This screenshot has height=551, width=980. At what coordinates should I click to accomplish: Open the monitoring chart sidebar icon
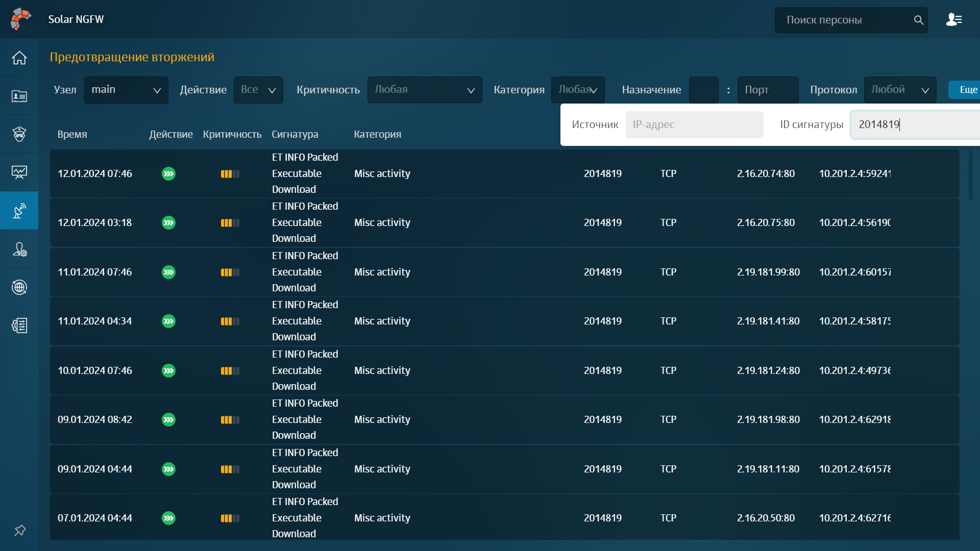click(19, 172)
